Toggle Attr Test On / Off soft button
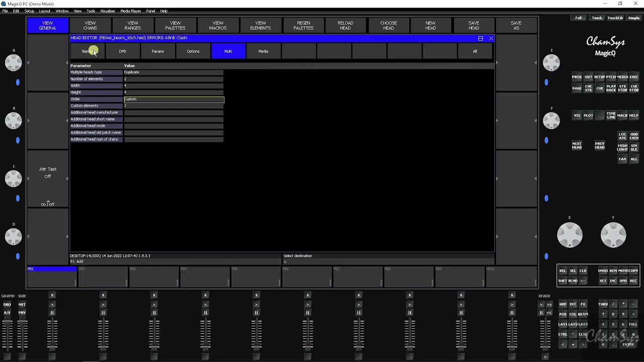This screenshot has width=644, height=362. pyautogui.click(x=48, y=178)
